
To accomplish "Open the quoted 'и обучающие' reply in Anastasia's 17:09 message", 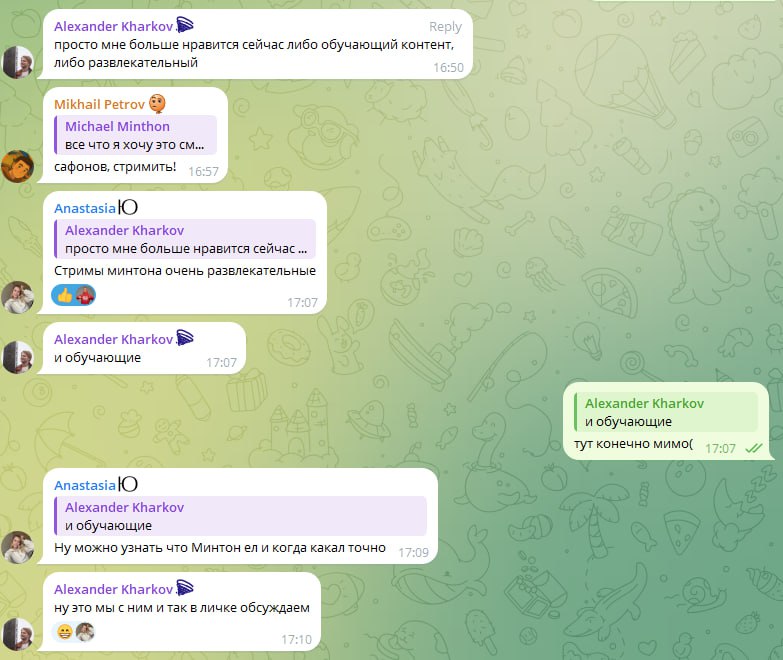I will click(x=240, y=516).
